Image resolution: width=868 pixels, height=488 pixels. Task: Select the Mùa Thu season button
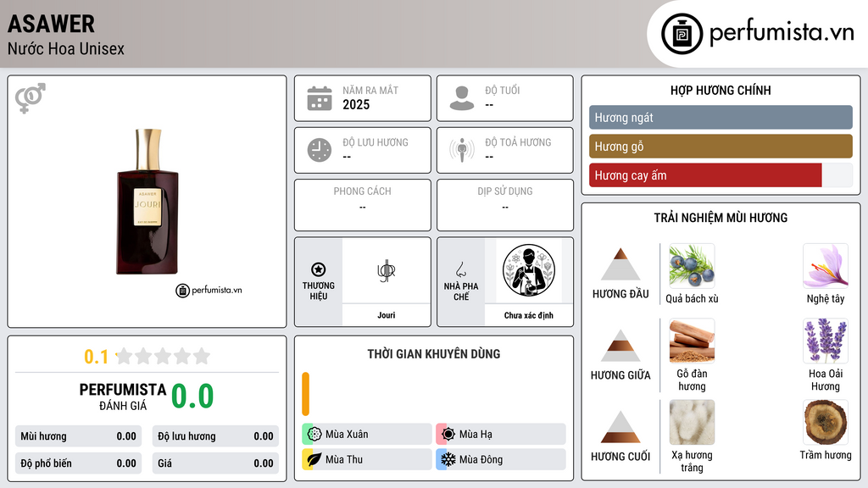point(367,459)
